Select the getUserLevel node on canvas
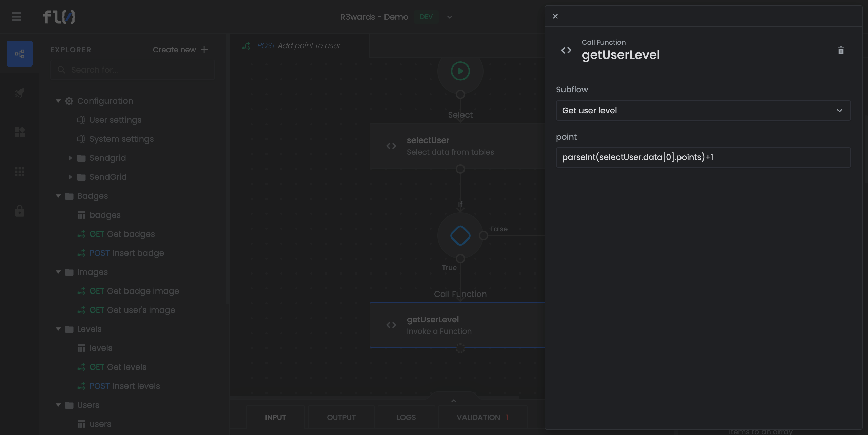868x435 pixels. 457,325
